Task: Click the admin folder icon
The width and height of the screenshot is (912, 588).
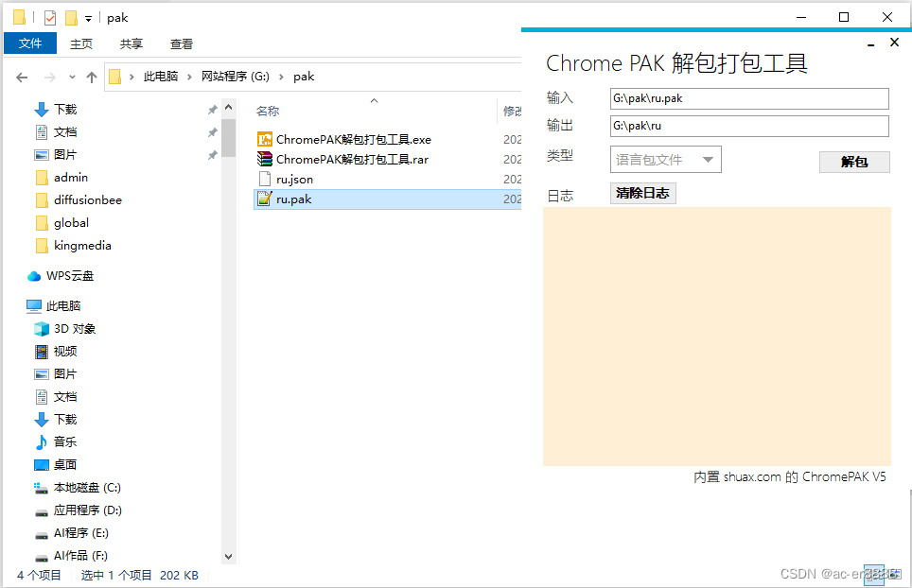Action: (42, 177)
